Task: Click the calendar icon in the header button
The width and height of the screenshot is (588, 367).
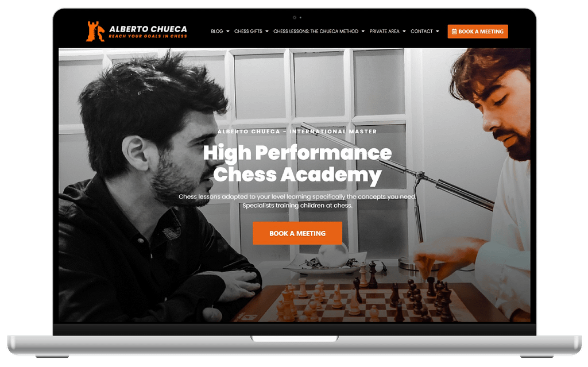Action: pyautogui.click(x=454, y=32)
